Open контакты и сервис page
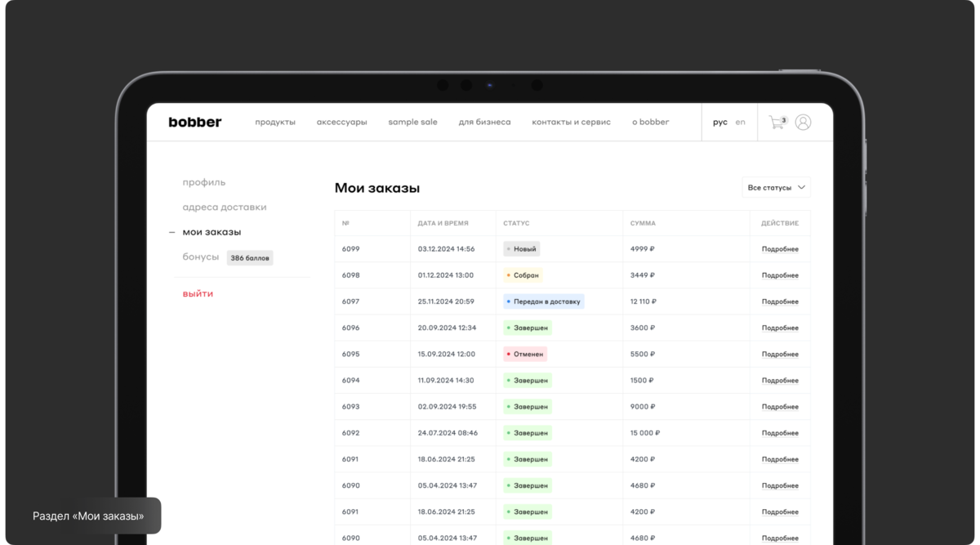 click(571, 123)
